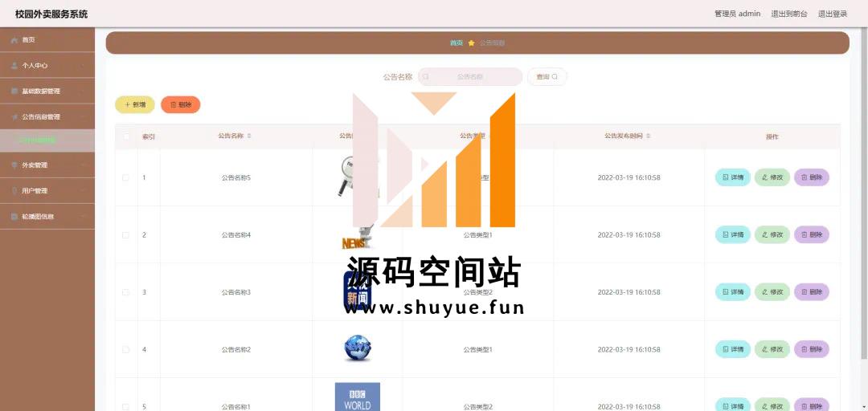868x411 pixels.
Task: Focus the 公告名称 search input field
Action: click(470, 77)
